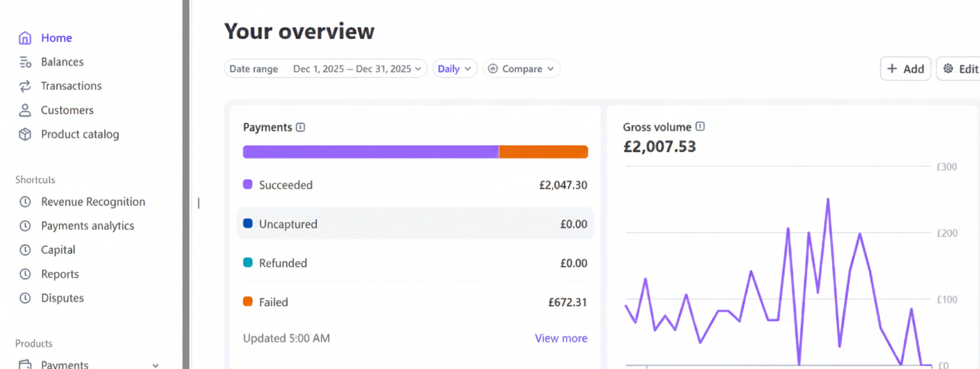Click the Add button
Screen dimensions: 980x369
pyautogui.click(x=905, y=69)
